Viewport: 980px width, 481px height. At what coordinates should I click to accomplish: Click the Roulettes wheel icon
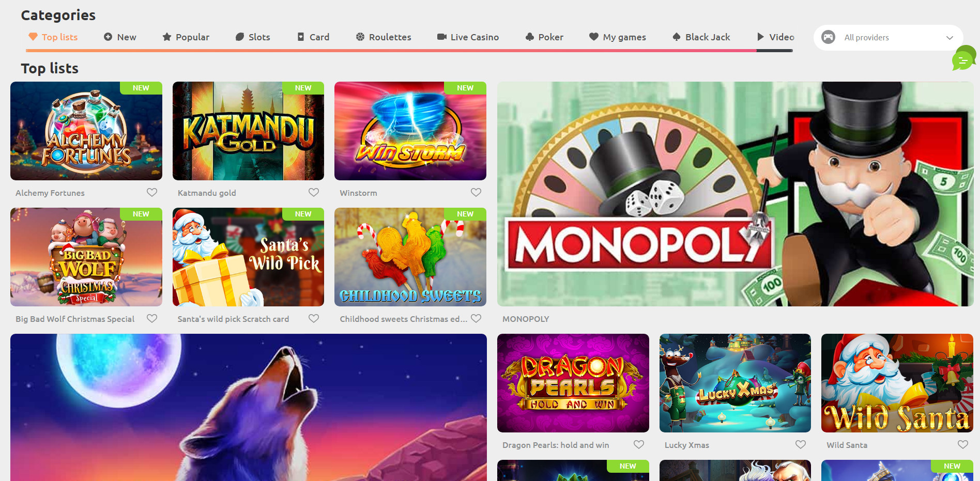tap(360, 37)
